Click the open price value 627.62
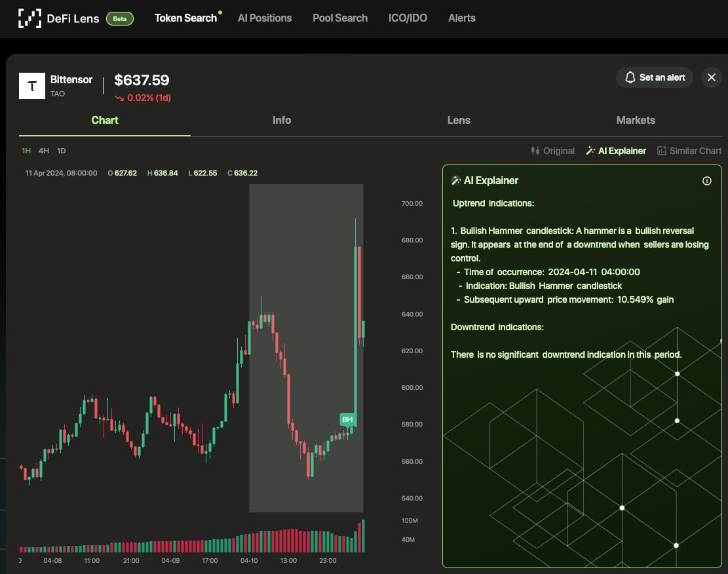Image resolution: width=728 pixels, height=574 pixels. pos(126,173)
